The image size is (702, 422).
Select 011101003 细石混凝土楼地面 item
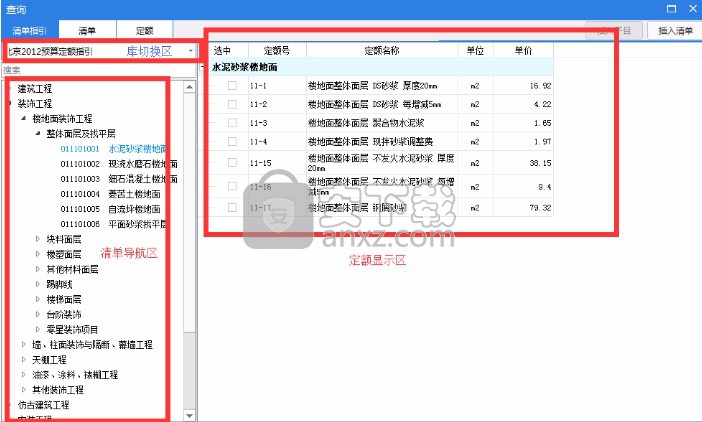(119, 179)
